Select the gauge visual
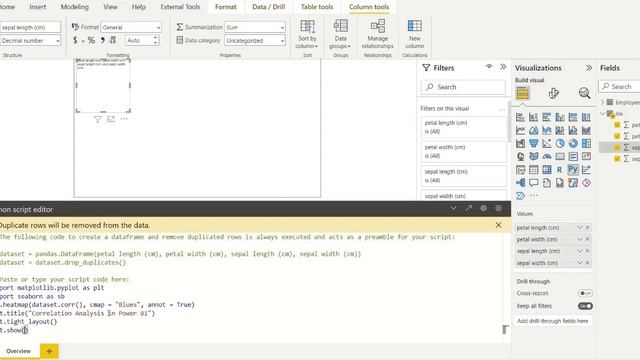The width and height of the screenshot is (640, 360). click(x=547, y=157)
